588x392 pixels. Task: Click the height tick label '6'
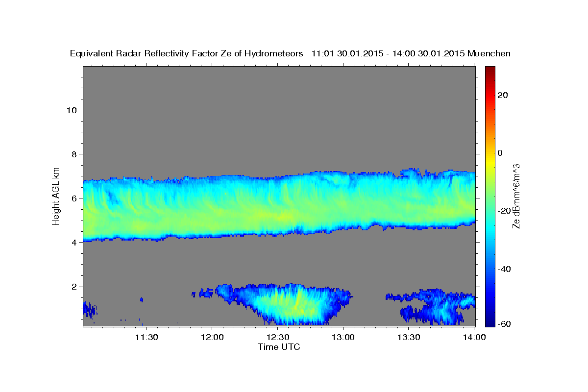click(74, 198)
